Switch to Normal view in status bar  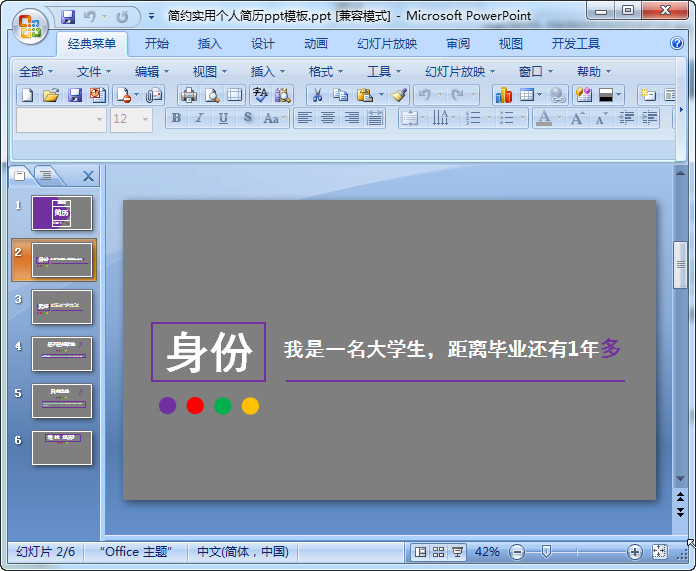pos(420,552)
